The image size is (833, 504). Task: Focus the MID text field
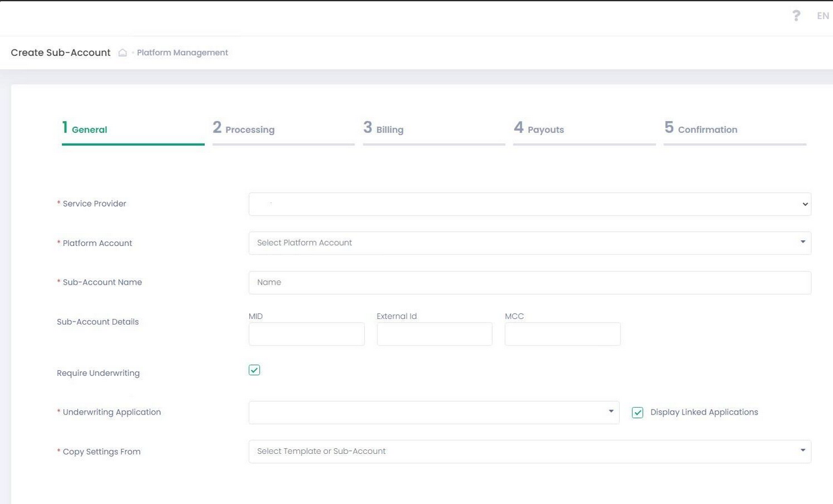[306, 334]
